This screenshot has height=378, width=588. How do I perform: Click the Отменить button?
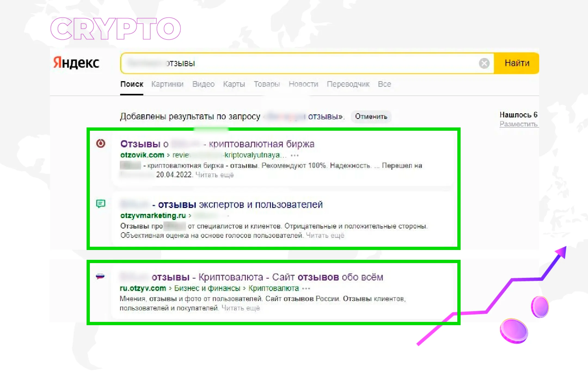371,117
